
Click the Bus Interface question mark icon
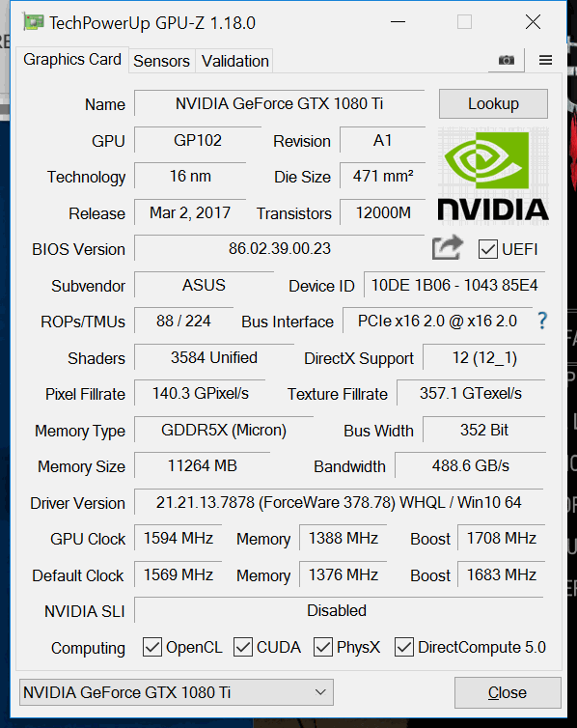click(x=542, y=321)
